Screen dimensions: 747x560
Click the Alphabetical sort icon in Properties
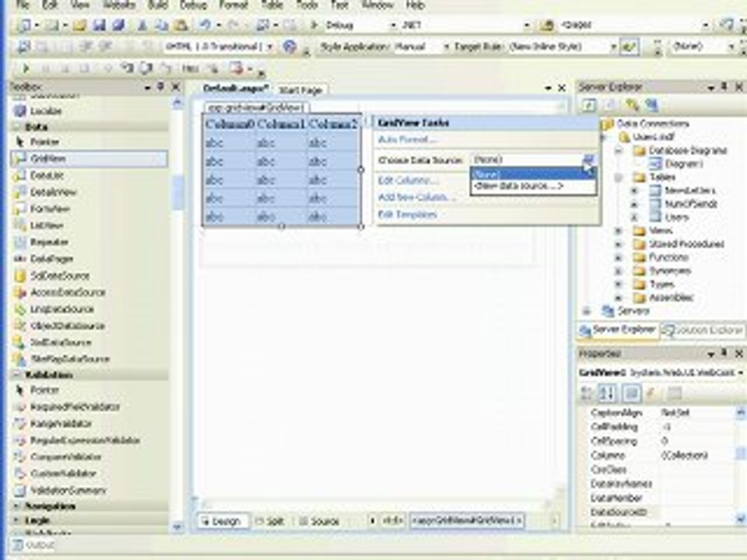[607, 393]
